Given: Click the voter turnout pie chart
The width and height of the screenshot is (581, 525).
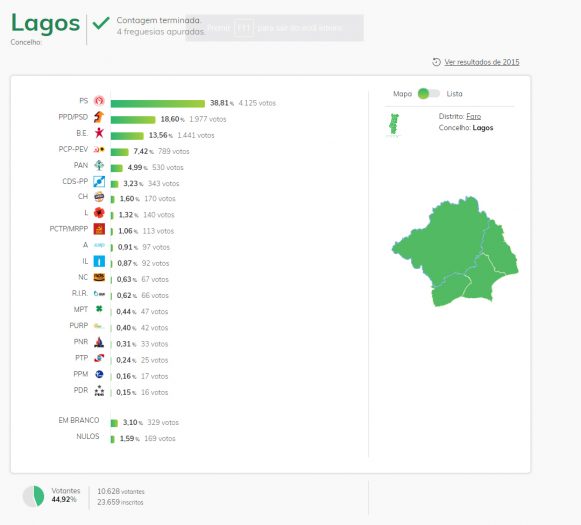Looking at the screenshot, I should (34, 496).
